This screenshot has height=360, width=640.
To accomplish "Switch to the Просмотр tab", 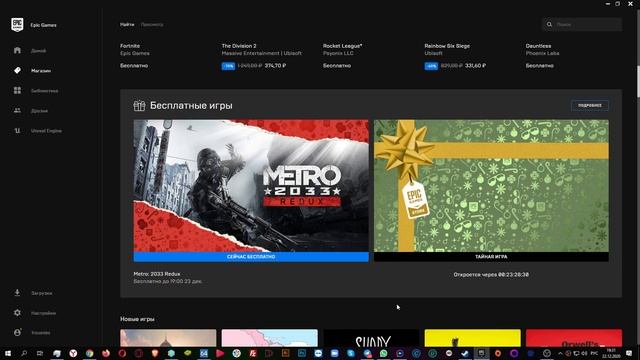I will click(152, 24).
